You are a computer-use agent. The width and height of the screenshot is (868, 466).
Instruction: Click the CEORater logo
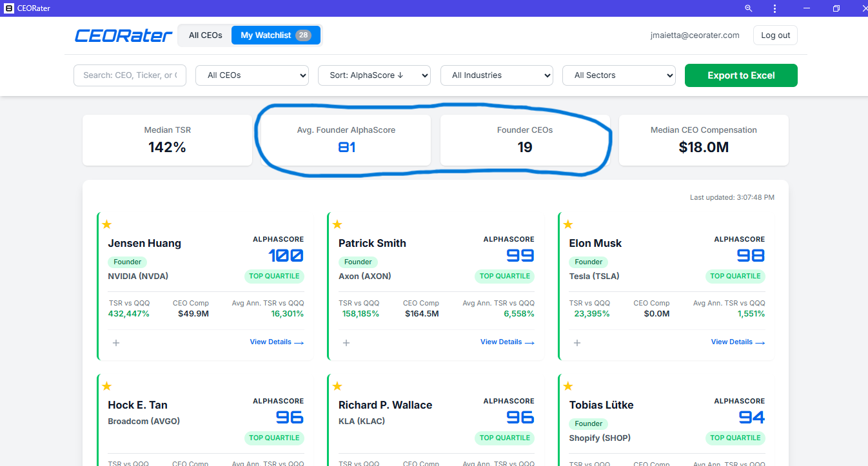pos(123,35)
